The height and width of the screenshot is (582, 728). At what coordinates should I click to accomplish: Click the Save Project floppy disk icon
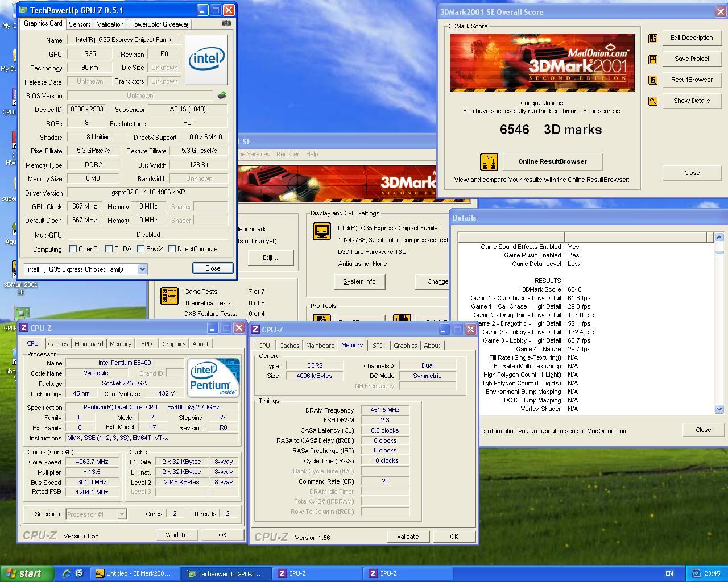pos(653,59)
